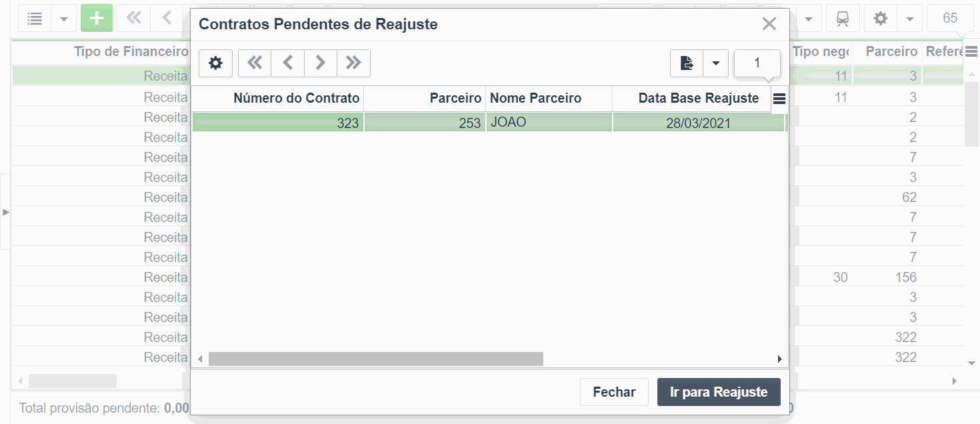Click the right scroll arrow in dialog
The height and width of the screenshot is (424, 980).
779,359
